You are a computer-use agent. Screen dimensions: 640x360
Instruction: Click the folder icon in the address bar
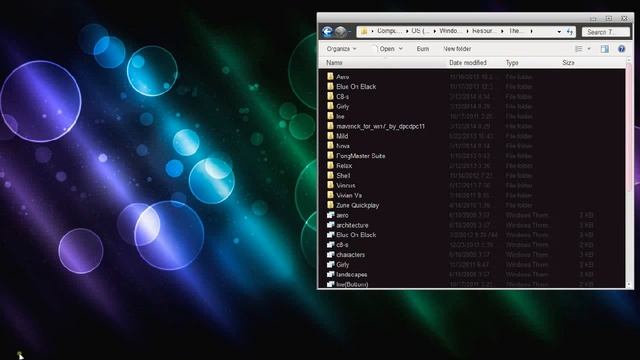click(364, 31)
